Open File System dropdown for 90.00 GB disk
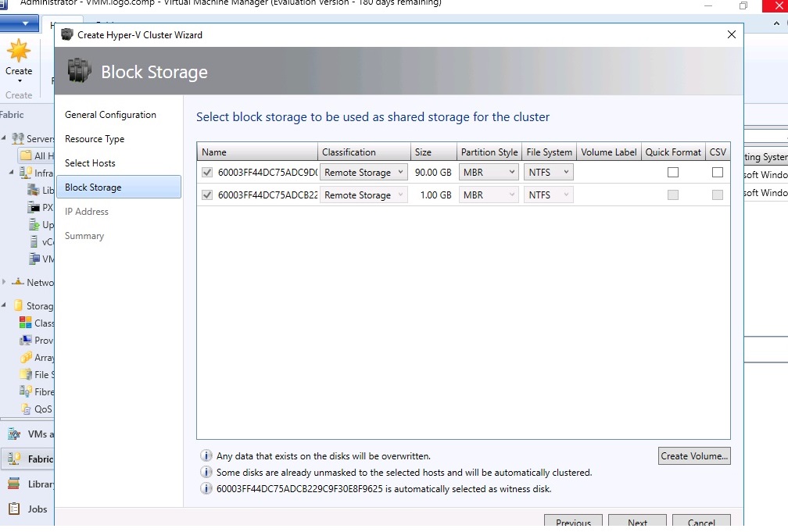This screenshot has width=788, height=532. pyautogui.click(x=548, y=173)
